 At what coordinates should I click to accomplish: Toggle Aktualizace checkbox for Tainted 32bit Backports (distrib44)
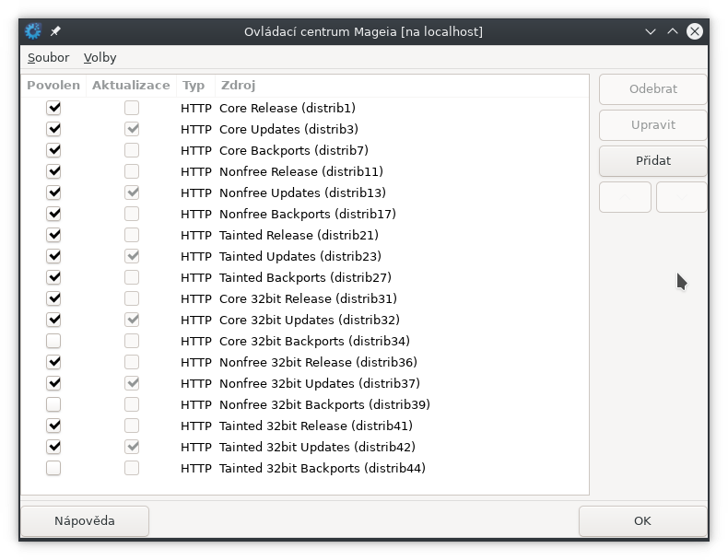coord(132,468)
